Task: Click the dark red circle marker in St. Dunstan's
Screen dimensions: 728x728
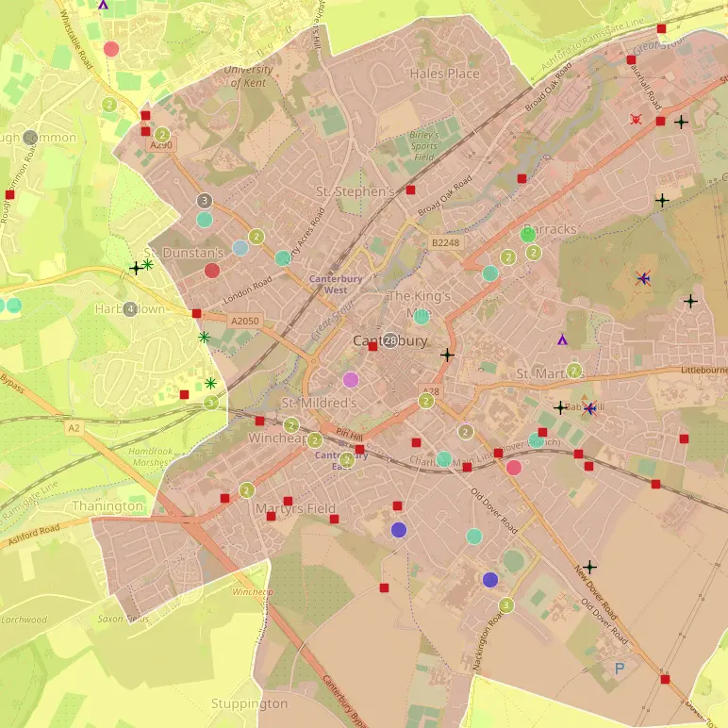Action: pos(212,271)
